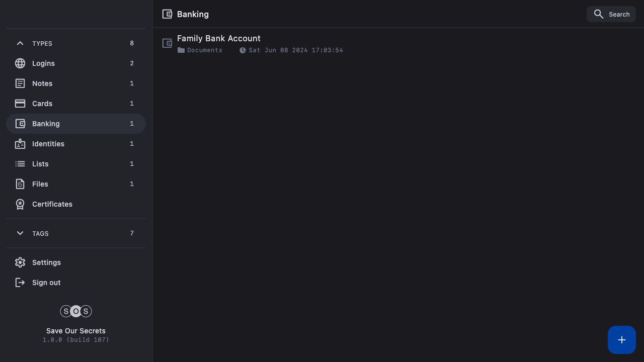Open the Tags section header
Image resolution: width=644 pixels, height=362 pixels.
coord(40,233)
